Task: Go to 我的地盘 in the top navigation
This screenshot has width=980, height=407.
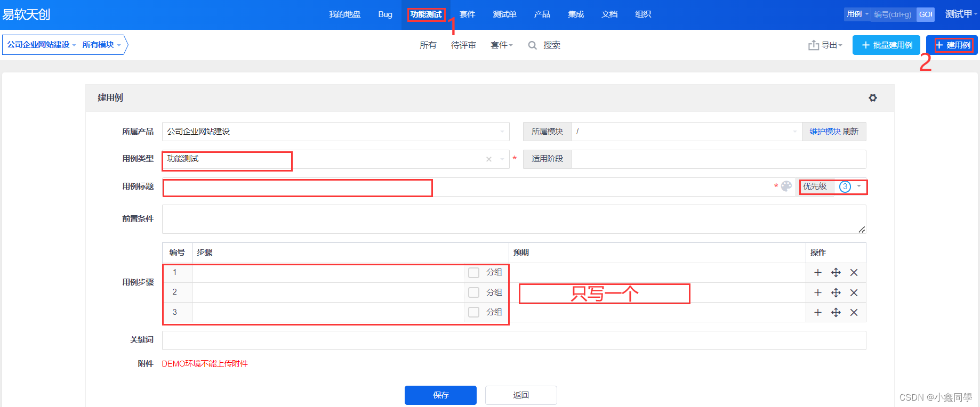Action: (345, 14)
